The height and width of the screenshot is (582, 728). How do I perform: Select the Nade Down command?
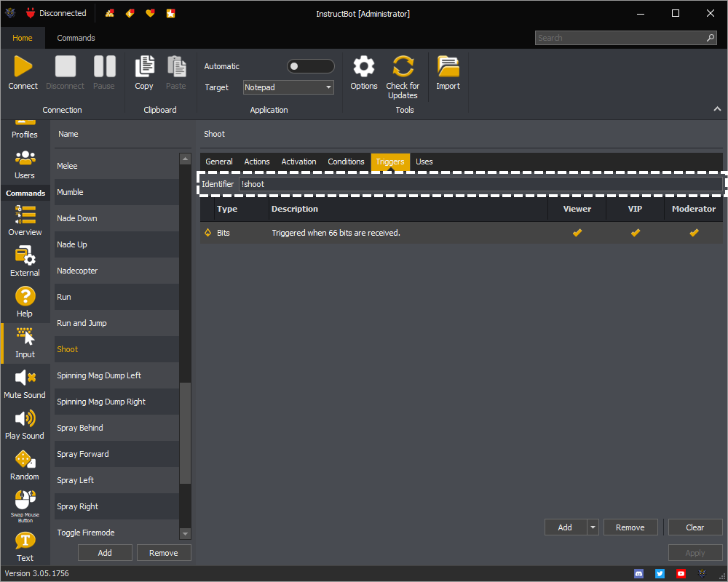click(116, 218)
